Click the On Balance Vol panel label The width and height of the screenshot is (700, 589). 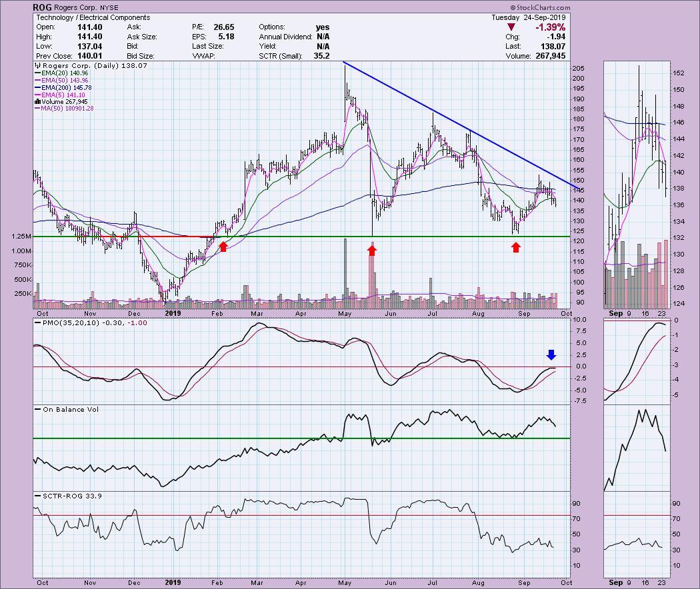[x=67, y=409]
